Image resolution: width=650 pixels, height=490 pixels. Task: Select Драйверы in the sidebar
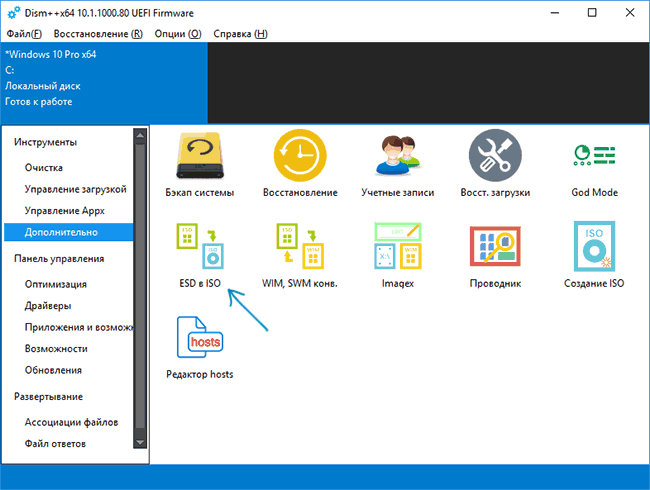click(48, 306)
